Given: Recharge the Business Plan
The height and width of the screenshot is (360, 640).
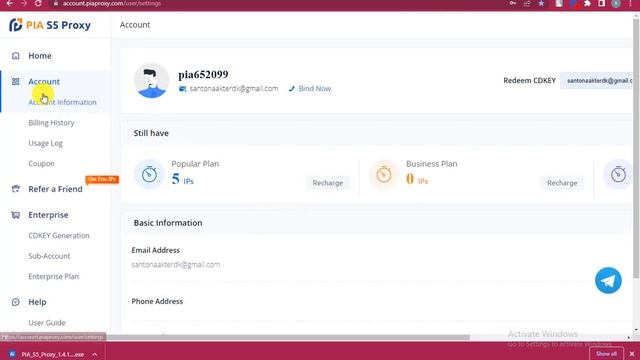Looking at the screenshot, I should (x=562, y=183).
